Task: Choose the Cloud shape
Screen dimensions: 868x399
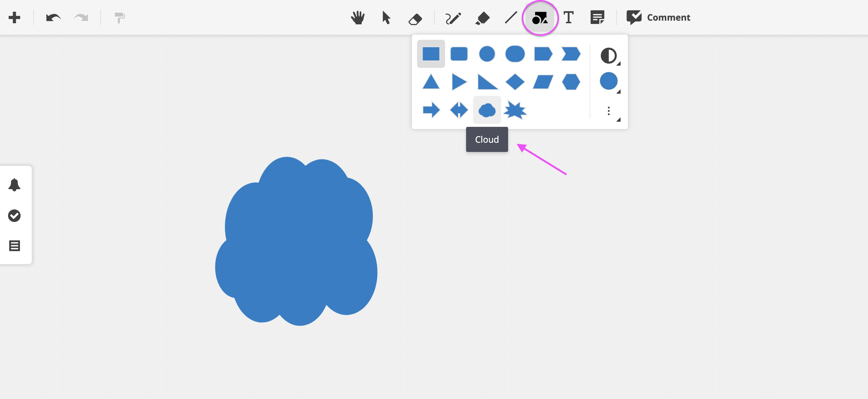Action: [x=487, y=110]
